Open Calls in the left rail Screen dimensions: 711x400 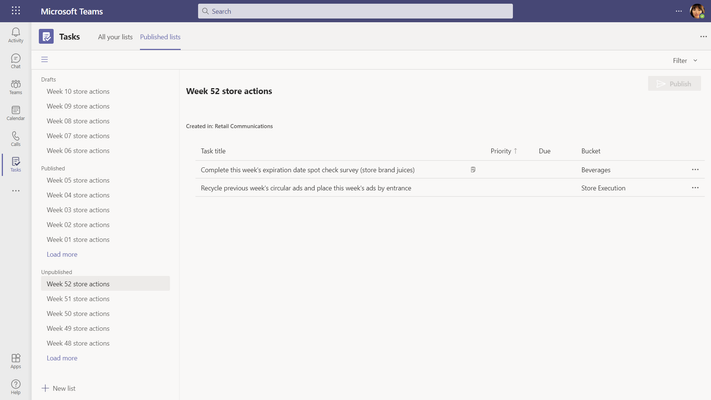[x=15, y=138]
